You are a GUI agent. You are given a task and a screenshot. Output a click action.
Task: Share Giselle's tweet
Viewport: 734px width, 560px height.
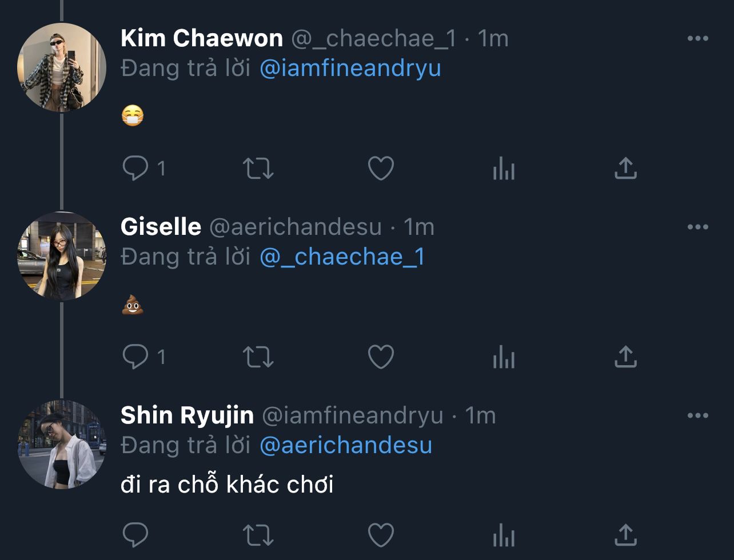625,357
